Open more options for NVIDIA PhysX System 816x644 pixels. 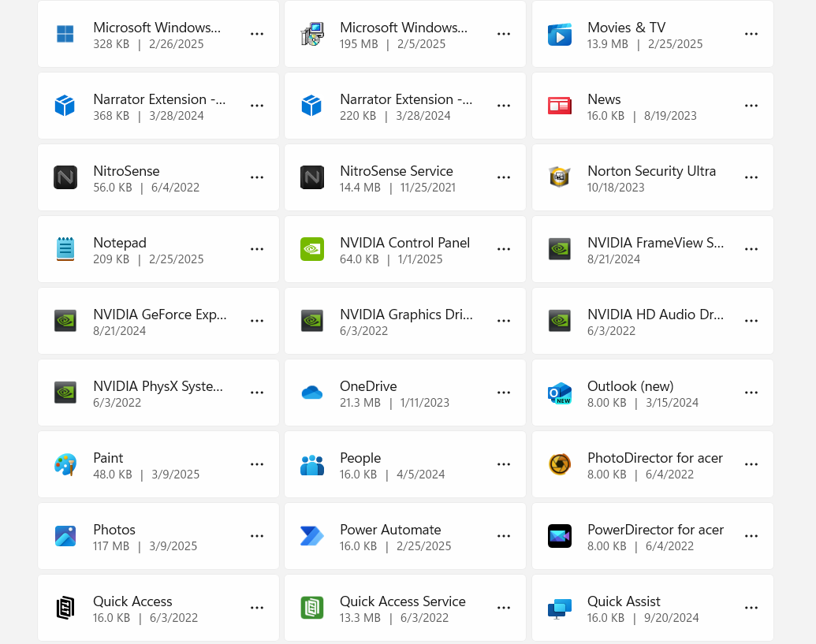[256, 393]
